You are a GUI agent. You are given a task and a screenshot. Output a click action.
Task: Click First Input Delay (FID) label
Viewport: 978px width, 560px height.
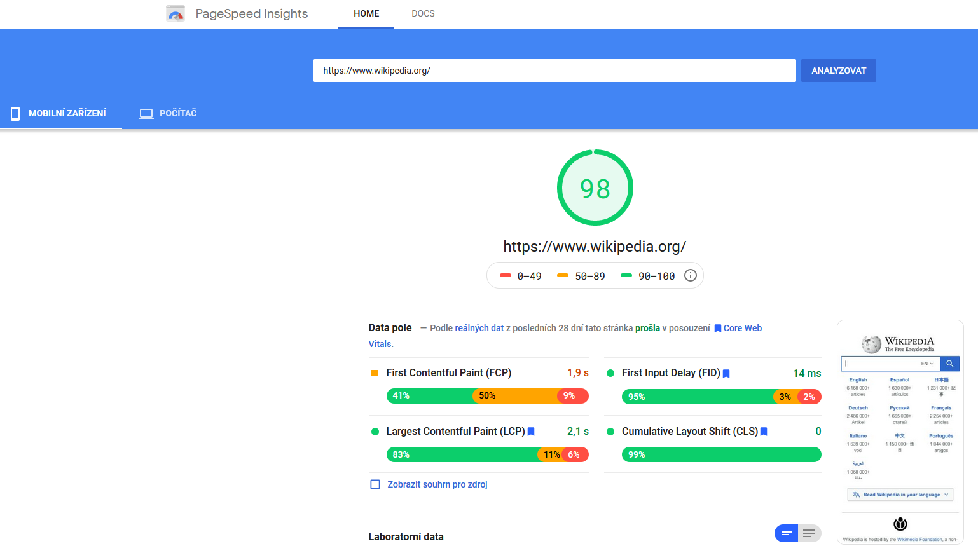[x=671, y=373]
